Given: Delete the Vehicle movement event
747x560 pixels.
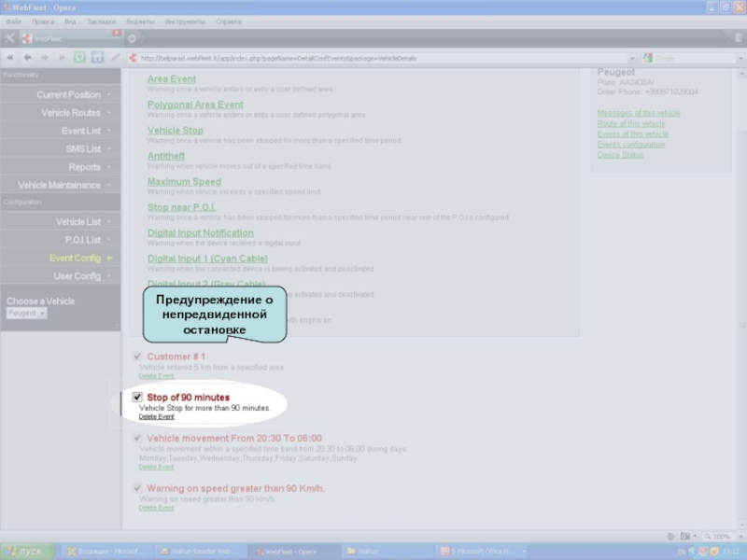Looking at the screenshot, I should [x=156, y=468].
